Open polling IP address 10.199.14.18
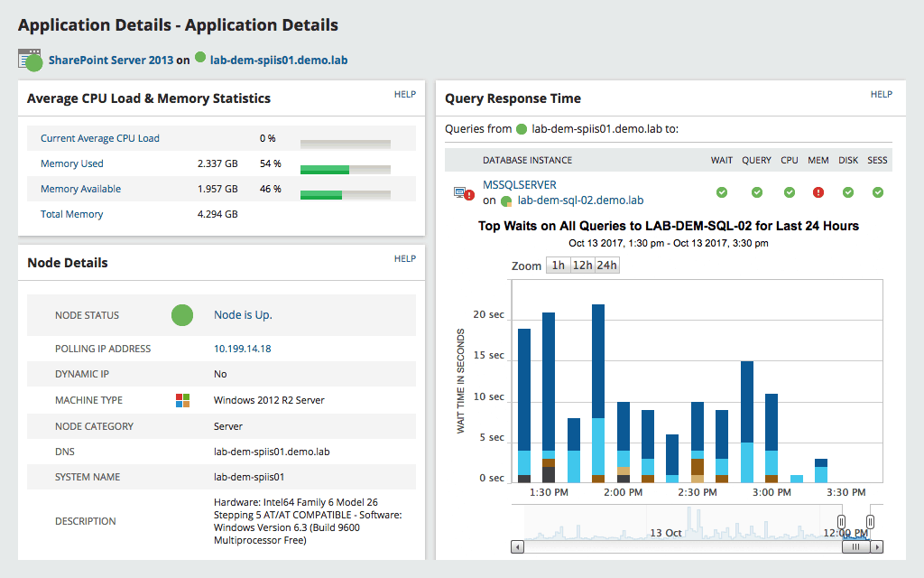Viewport: 924px width, 578px height. click(242, 349)
